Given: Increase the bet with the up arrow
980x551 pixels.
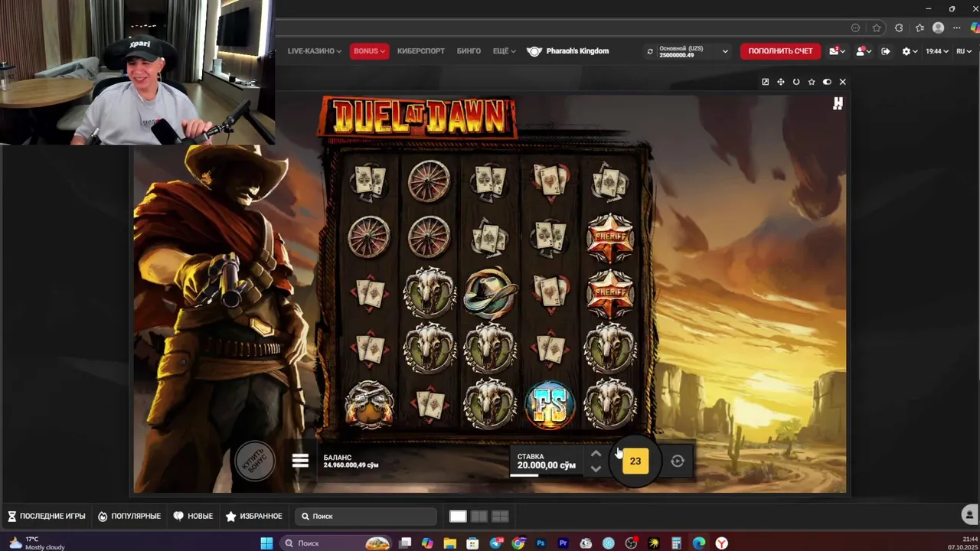Looking at the screenshot, I should (596, 454).
